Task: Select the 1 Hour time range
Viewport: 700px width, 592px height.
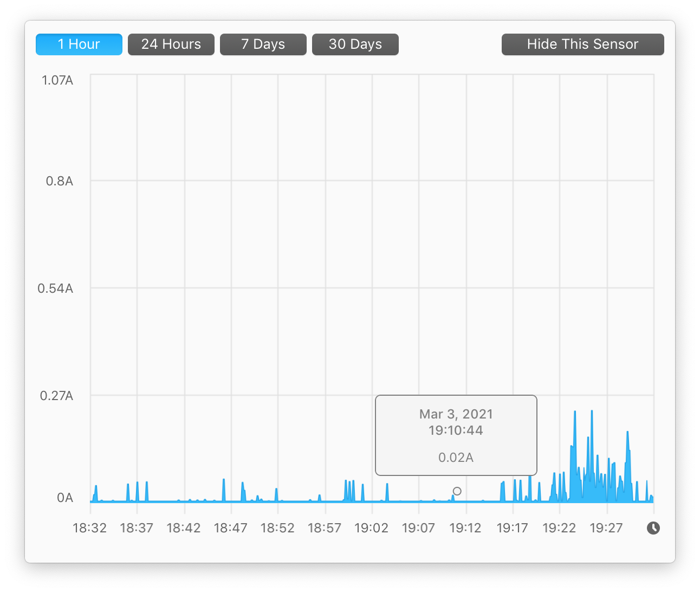Action: click(x=79, y=44)
